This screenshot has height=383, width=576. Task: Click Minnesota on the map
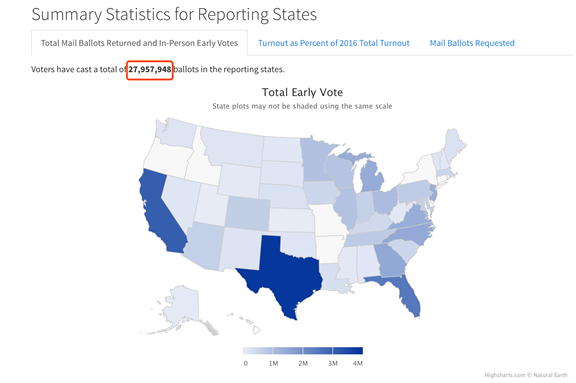(316, 160)
